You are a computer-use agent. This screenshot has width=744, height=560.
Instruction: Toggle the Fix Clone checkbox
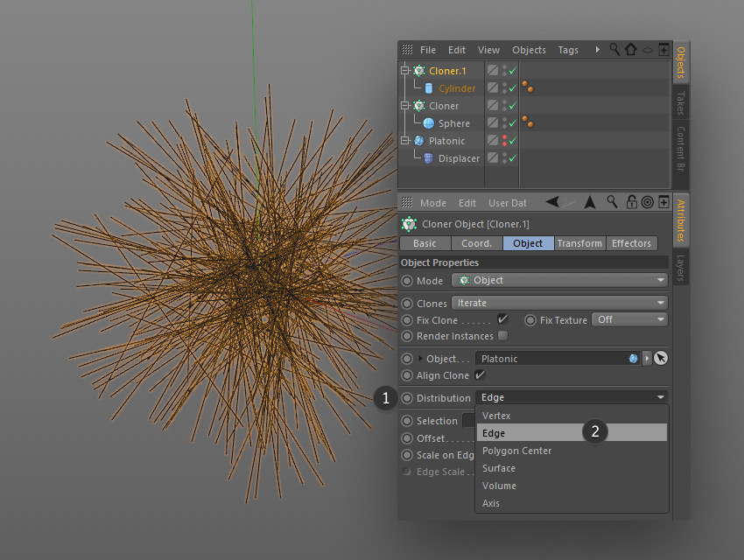[502, 319]
